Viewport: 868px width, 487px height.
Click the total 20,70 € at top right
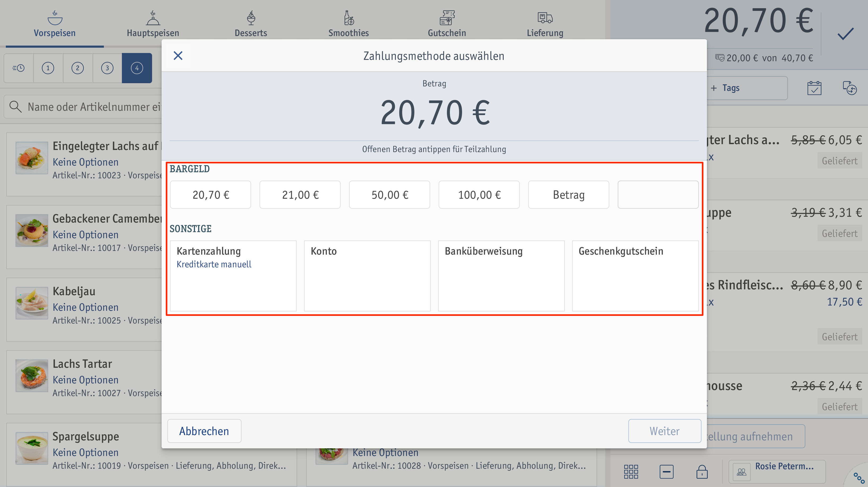click(x=759, y=21)
